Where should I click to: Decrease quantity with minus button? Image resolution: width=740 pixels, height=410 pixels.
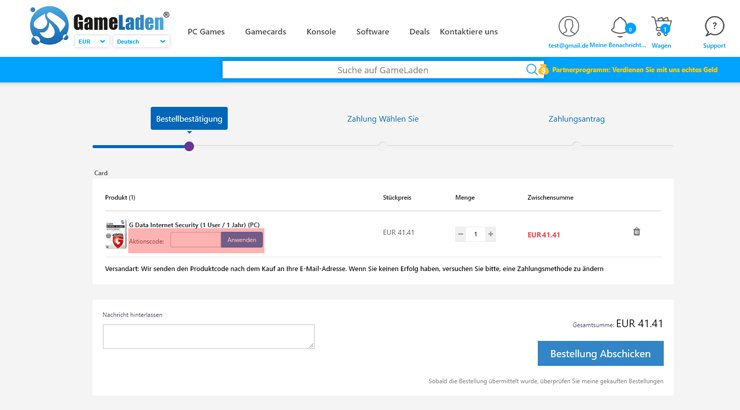tap(460, 234)
